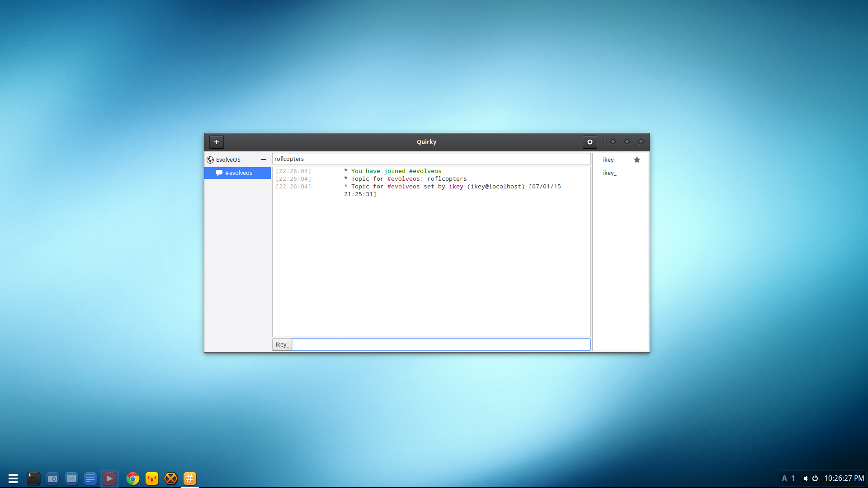Open the blue text document app in the panel

[90, 479]
